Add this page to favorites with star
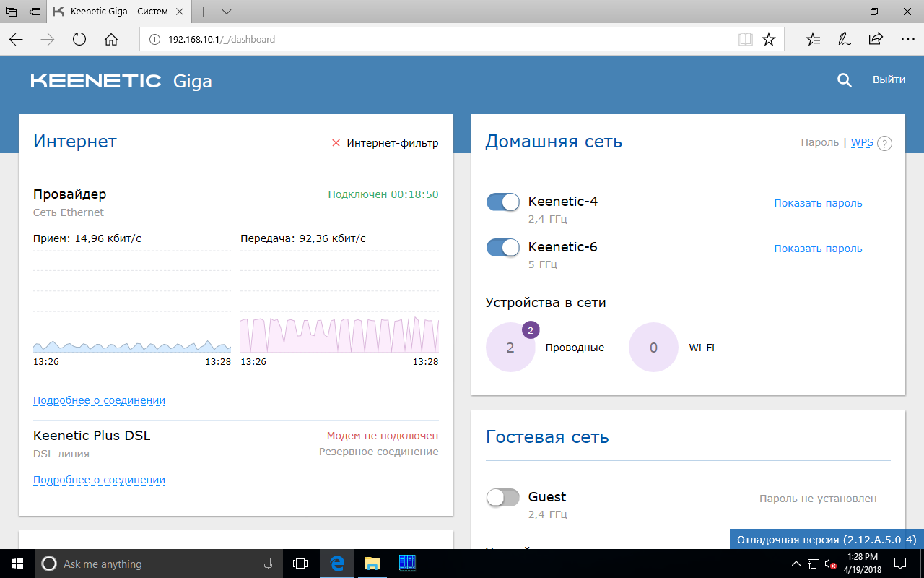This screenshot has height=578, width=924. coord(769,40)
